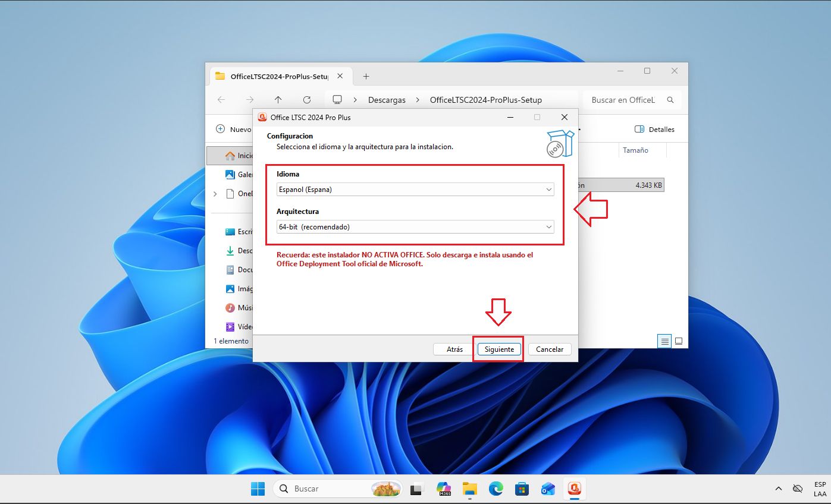Open Descargas folder in Explorer sidebar
Viewport: 831px width, 504px height.
point(238,251)
